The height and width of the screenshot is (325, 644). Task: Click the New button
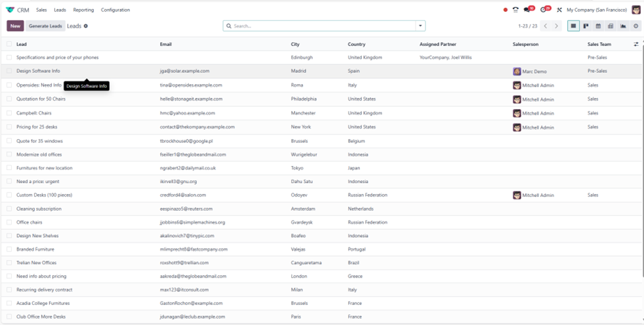pos(15,26)
